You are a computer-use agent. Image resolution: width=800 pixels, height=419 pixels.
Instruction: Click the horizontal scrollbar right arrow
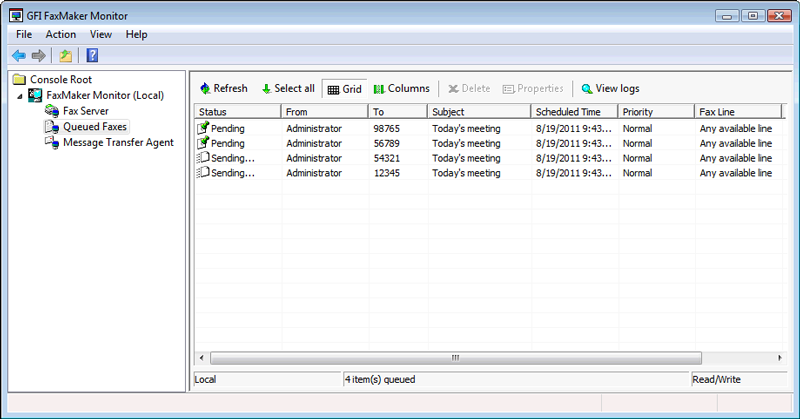tap(780, 358)
